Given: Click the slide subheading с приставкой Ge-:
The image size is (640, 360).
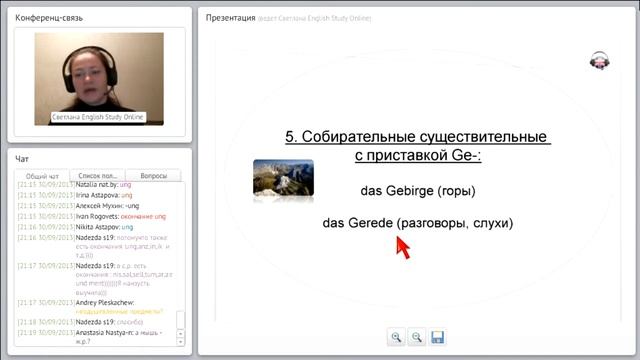Looking at the screenshot, I should (x=418, y=156).
